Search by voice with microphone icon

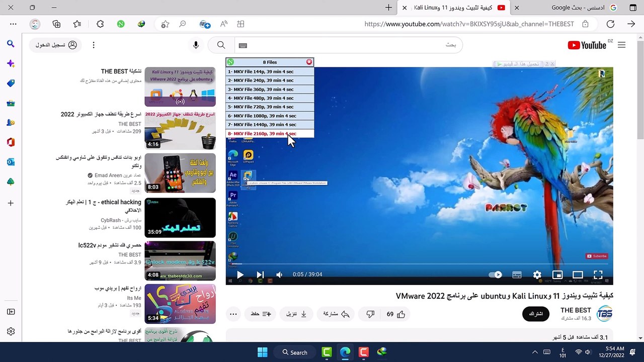point(196,45)
